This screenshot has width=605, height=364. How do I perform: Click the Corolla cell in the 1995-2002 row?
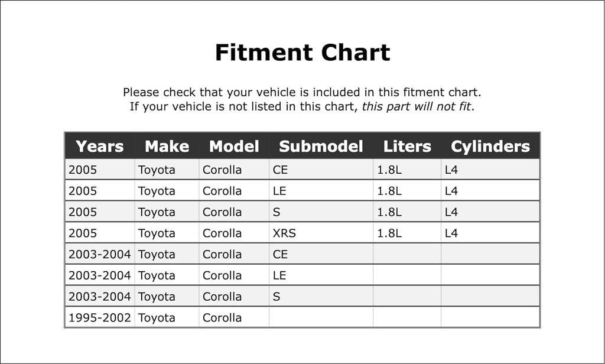click(222, 318)
